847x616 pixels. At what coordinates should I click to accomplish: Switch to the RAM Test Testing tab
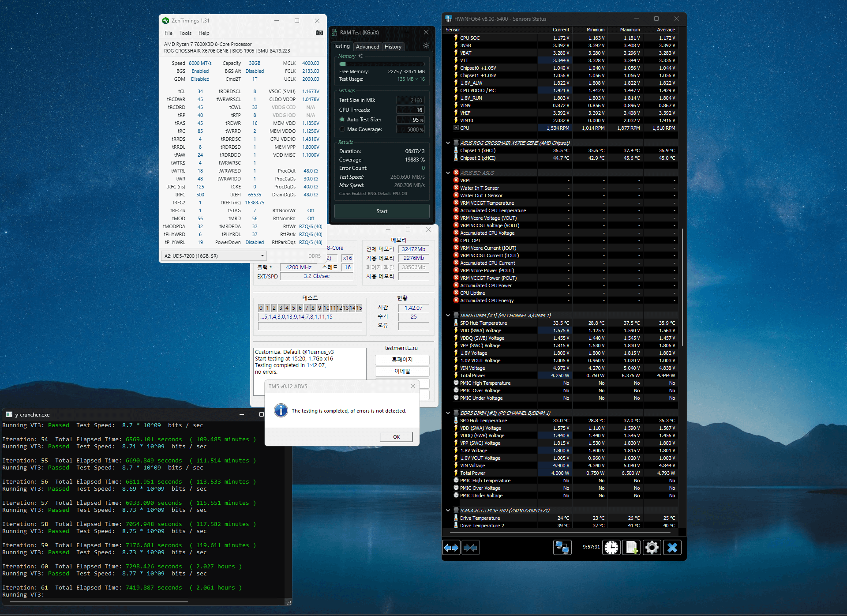[x=341, y=46]
